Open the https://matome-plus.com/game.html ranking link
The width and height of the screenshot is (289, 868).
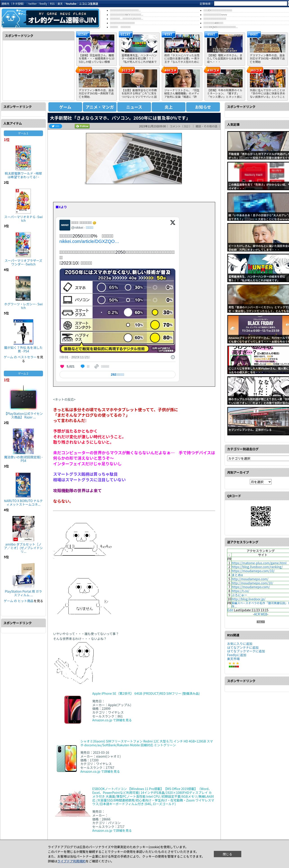259,563
